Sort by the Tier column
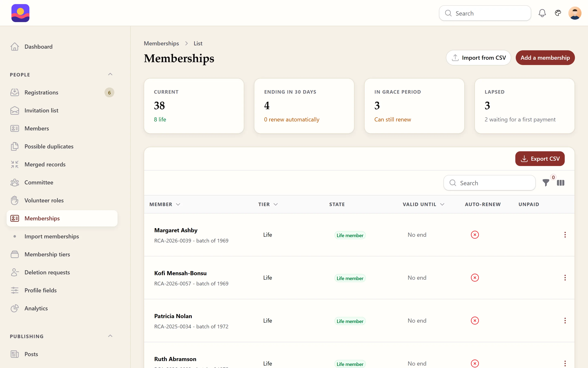 (268, 204)
